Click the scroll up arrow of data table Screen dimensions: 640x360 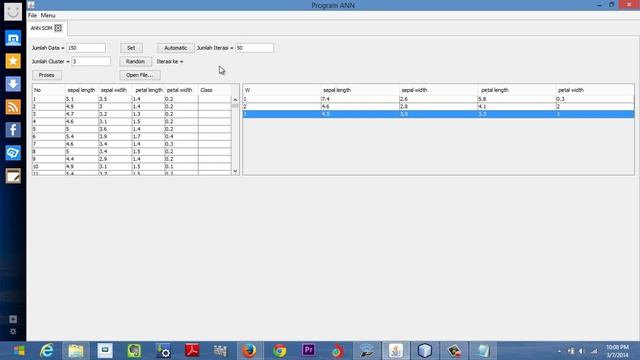(x=235, y=100)
